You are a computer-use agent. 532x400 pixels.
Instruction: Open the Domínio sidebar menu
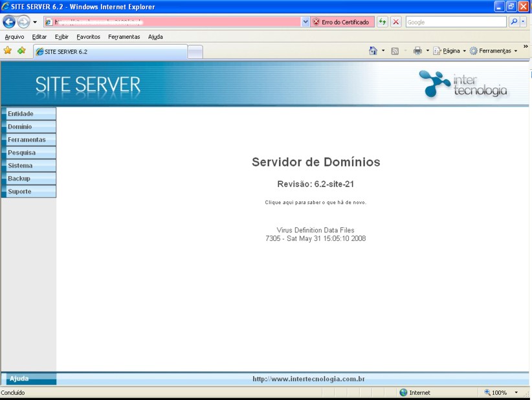click(x=28, y=127)
